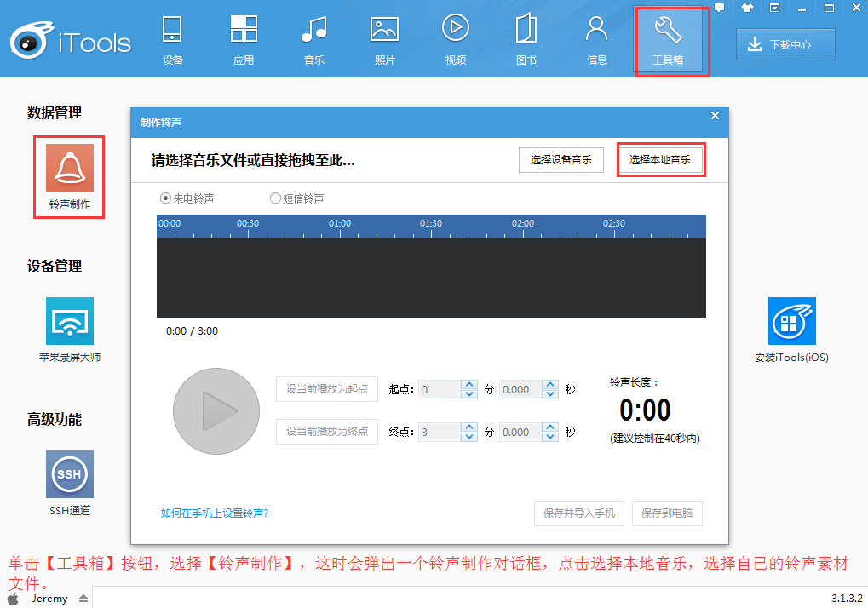Click the 设备管理 section heading
Viewport: 868px width, 608px height.
[55, 266]
